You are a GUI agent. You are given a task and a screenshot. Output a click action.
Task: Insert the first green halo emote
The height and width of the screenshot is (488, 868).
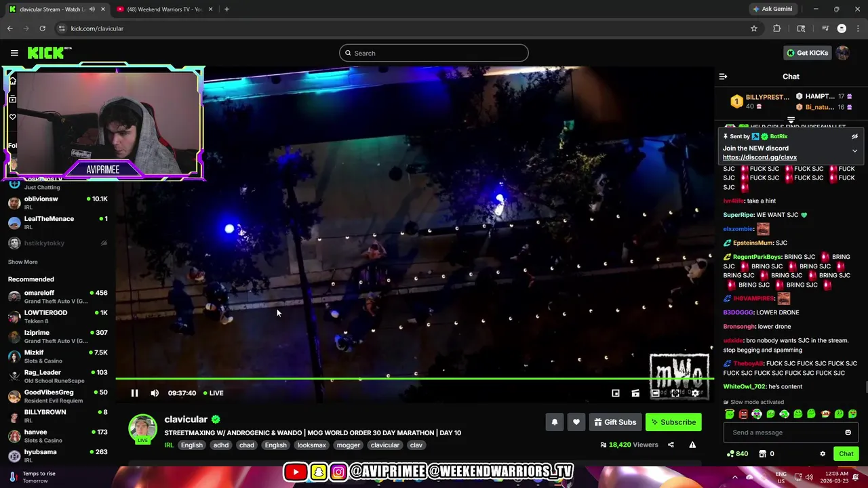click(730, 414)
